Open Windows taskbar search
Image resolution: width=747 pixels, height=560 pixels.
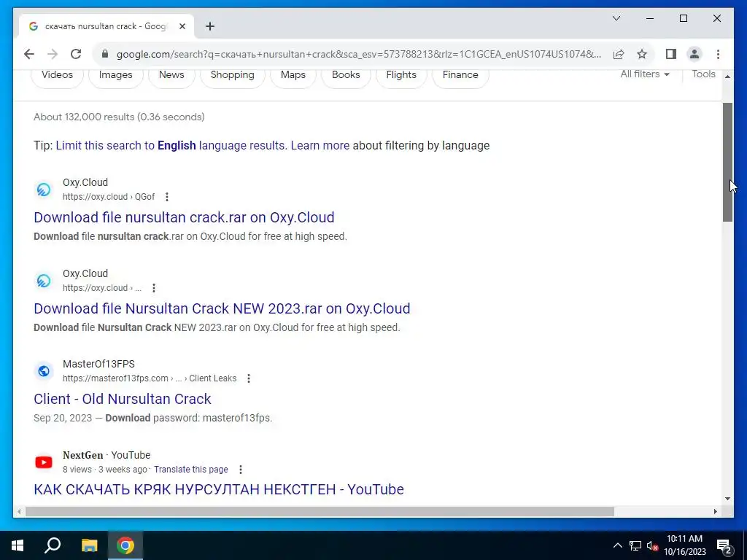(x=53, y=545)
